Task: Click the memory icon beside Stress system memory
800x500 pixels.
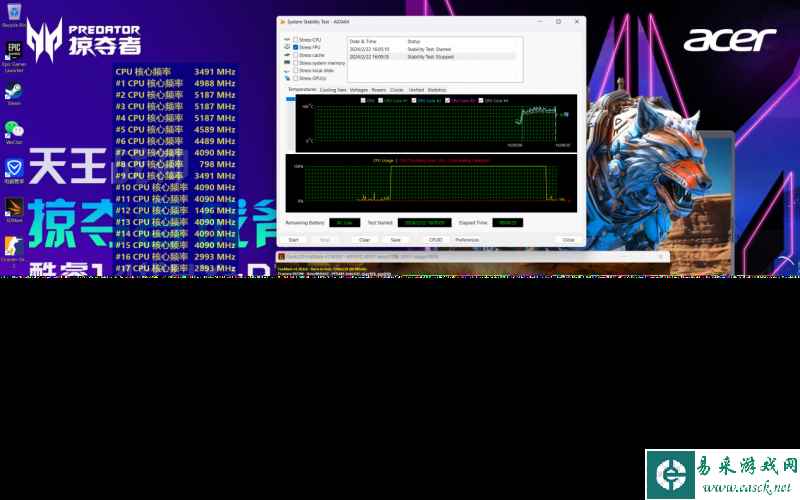Action: (287, 63)
